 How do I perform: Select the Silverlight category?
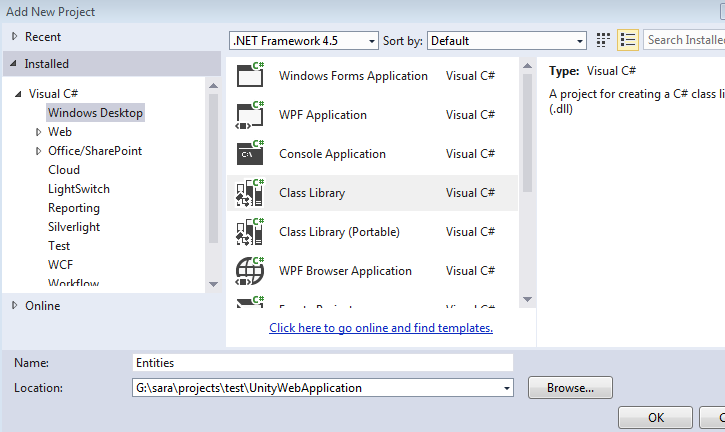pos(74,227)
